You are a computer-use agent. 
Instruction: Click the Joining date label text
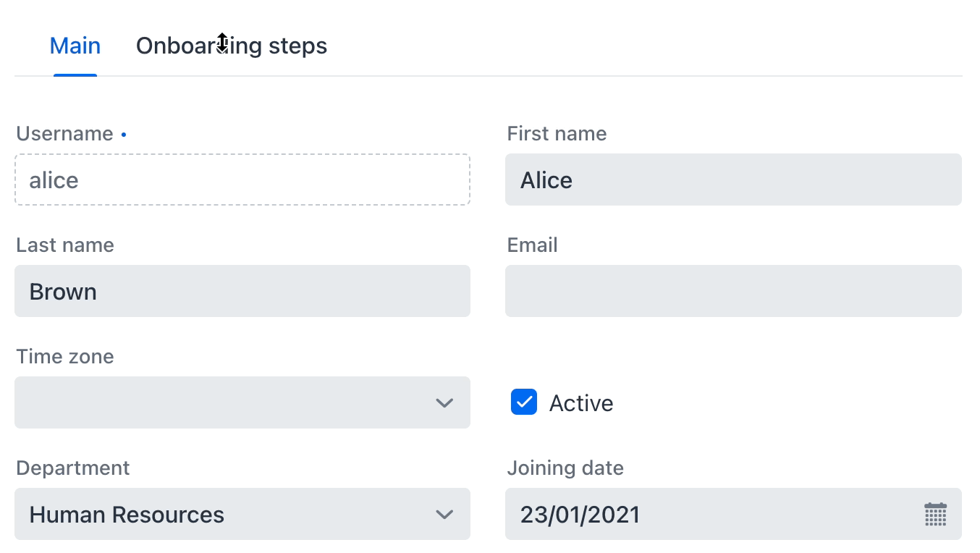click(x=565, y=468)
